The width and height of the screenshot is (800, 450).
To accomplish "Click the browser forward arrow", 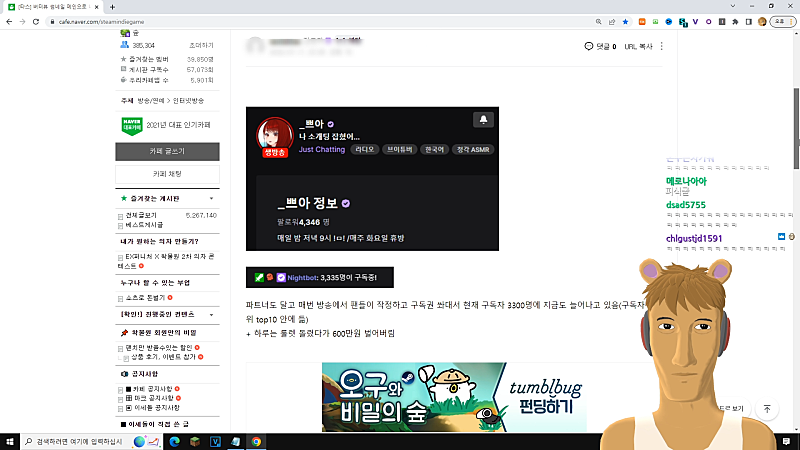I will pos(22,22).
